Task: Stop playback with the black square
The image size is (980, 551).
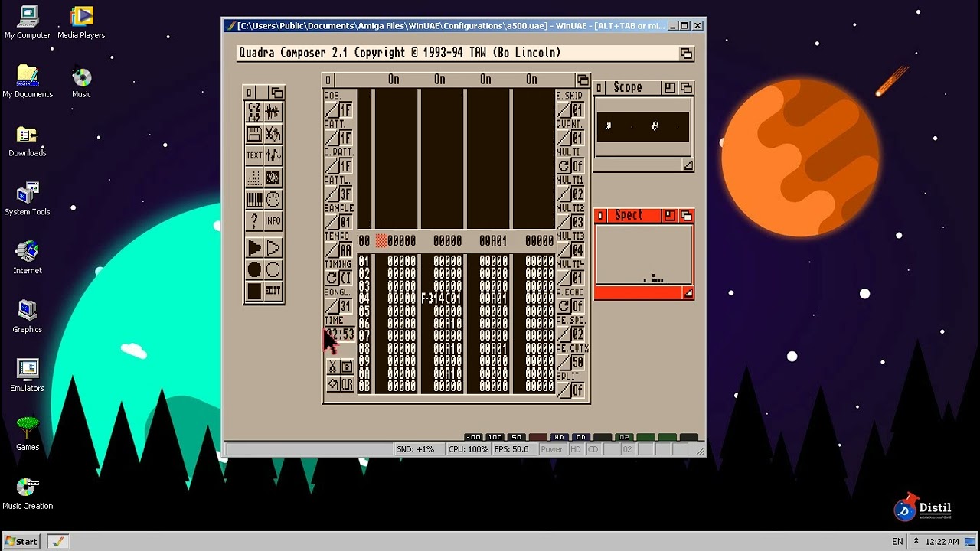Action: coord(254,291)
